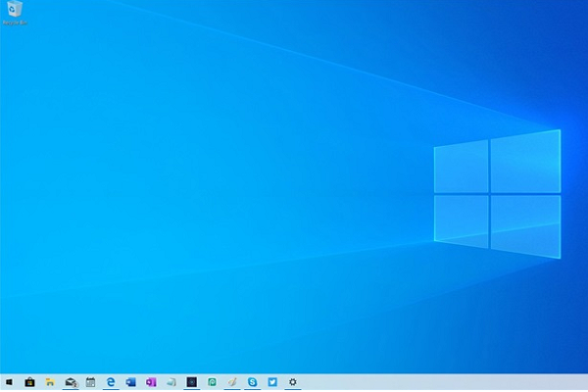Open the dark navy square taskbar app

coord(192,381)
